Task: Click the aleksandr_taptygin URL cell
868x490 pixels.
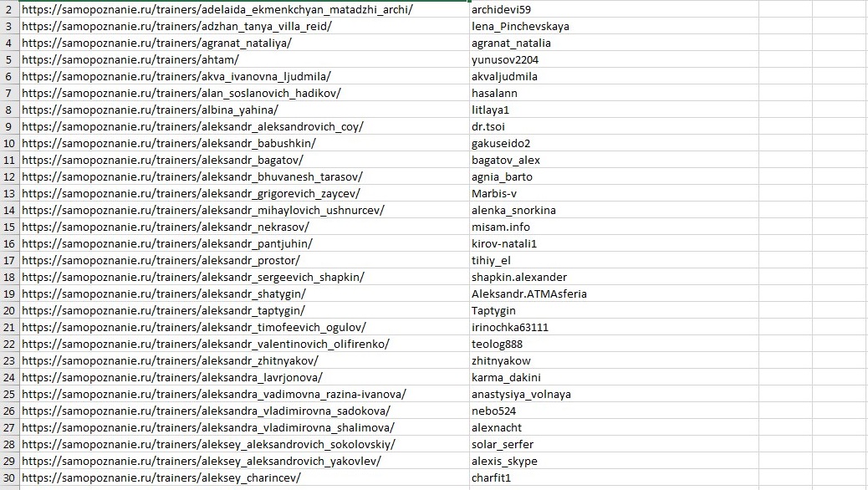Action: click(x=244, y=310)
